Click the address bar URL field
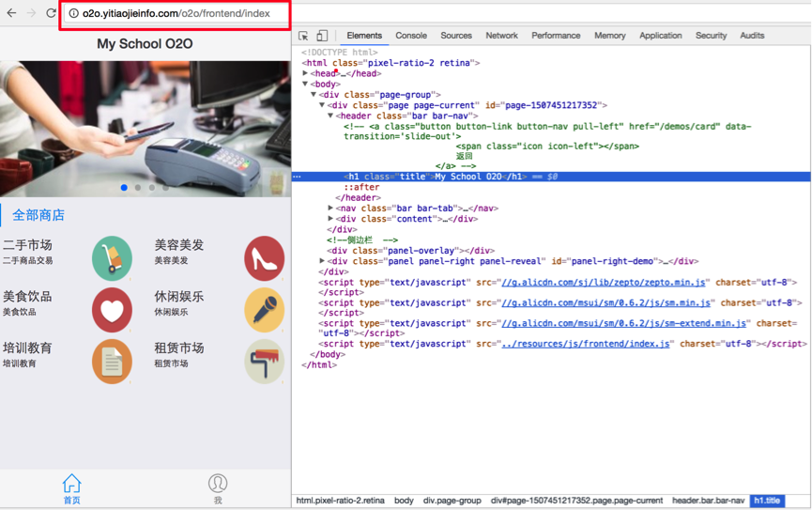Viewport: 812px width, 510px height. click(x=176, y=13)
